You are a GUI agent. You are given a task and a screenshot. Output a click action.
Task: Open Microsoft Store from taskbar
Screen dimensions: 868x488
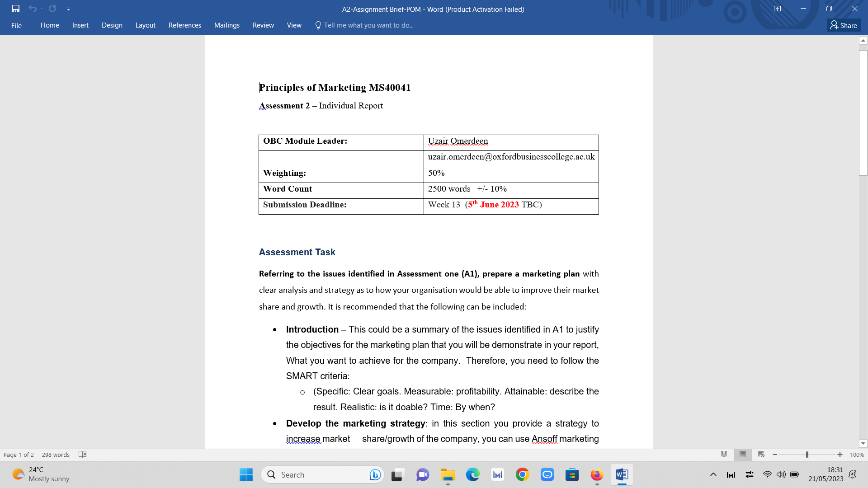(572, 474)
